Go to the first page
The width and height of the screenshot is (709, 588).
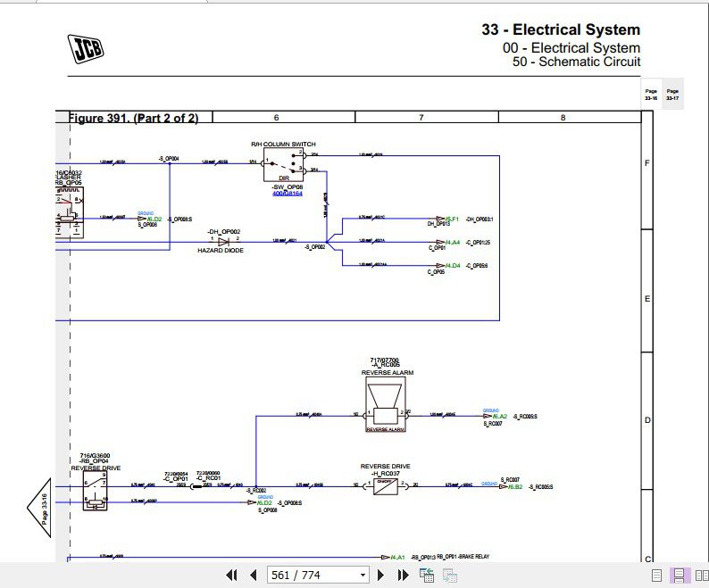point(231,575)
